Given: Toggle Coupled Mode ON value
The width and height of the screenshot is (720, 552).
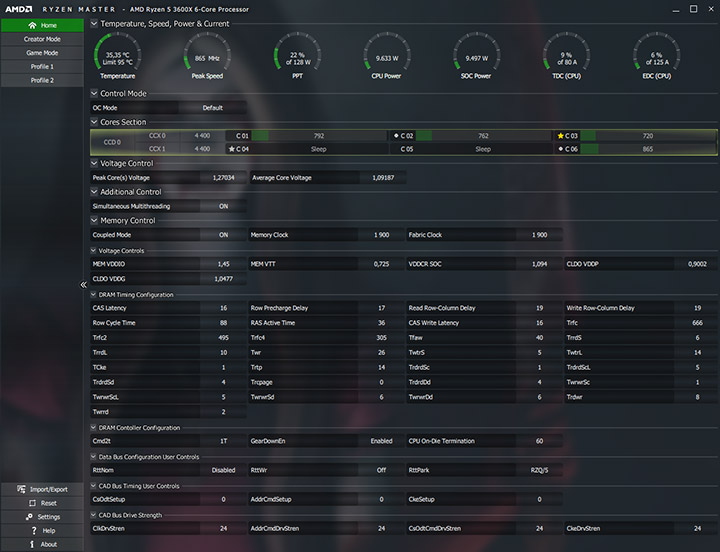Looking at the screenshot, I should pyautogui.click(x=223, y=235).
